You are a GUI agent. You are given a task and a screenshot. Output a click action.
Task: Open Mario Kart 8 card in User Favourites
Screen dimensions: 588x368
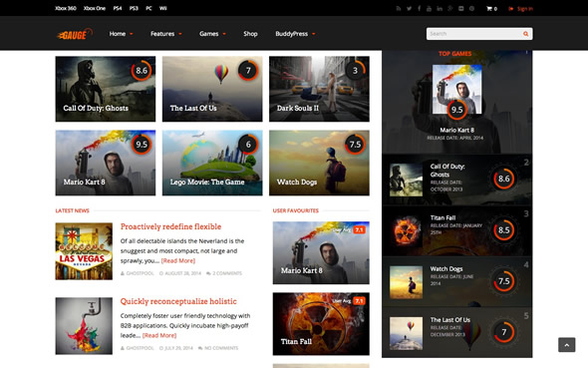pyautogui.click(x=321, y=253)
